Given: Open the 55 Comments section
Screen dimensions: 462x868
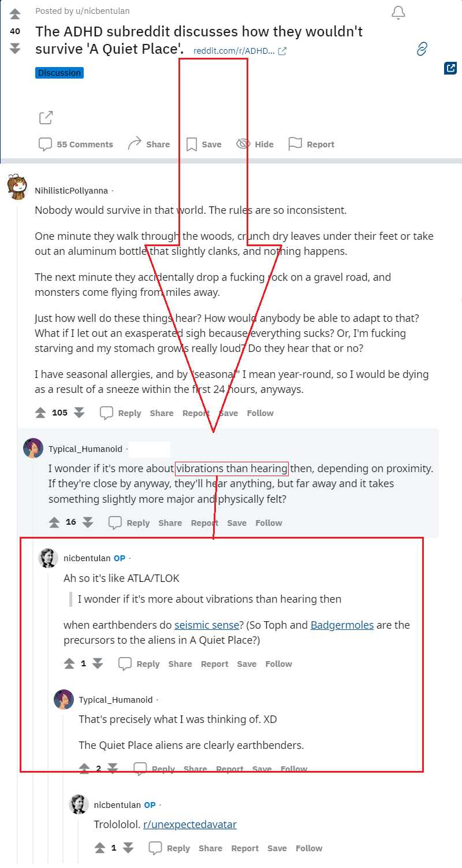Looking at the screenshot, I should coord(76,144).
